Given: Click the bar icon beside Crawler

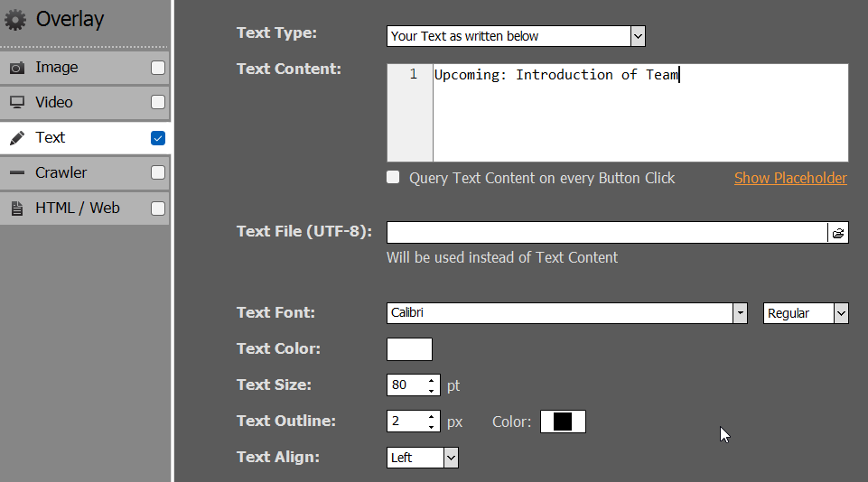Looking at the screenshot, I should (x=17, y=172).
